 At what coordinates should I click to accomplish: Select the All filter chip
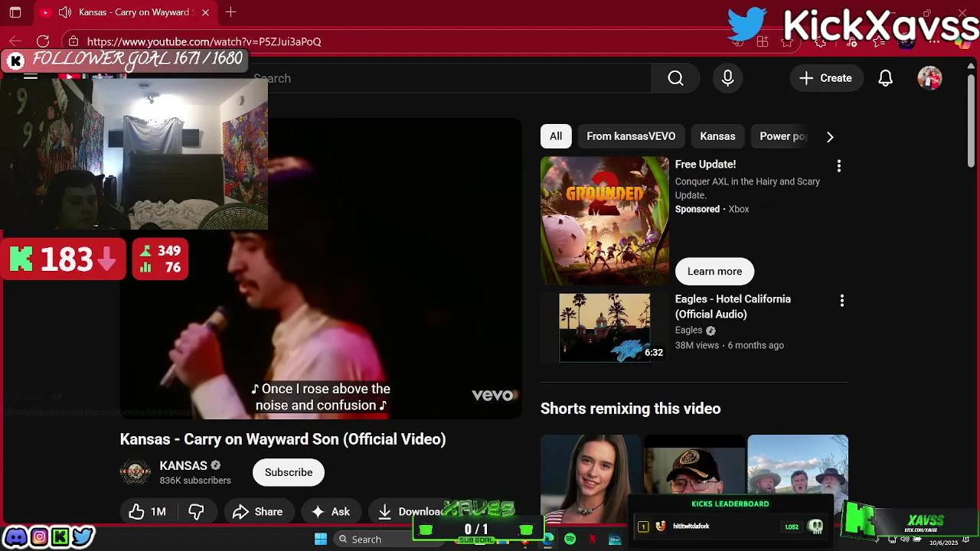coord(556,136)
